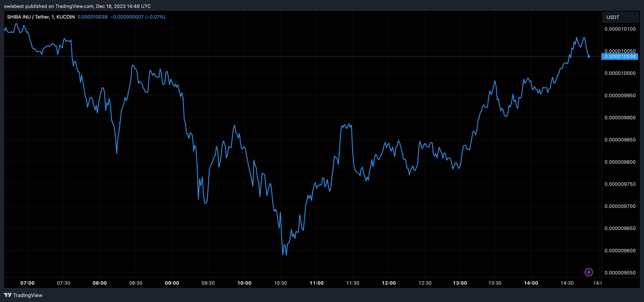Select the 09:30 time axis label
This screenshot has height=302, width=644.
click(x=208, y=283)
